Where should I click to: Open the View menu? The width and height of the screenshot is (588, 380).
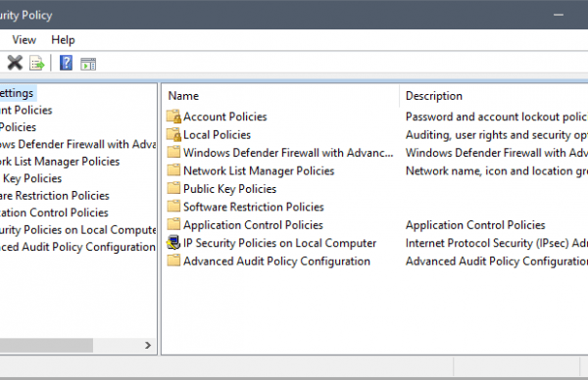tap(24, 40)
